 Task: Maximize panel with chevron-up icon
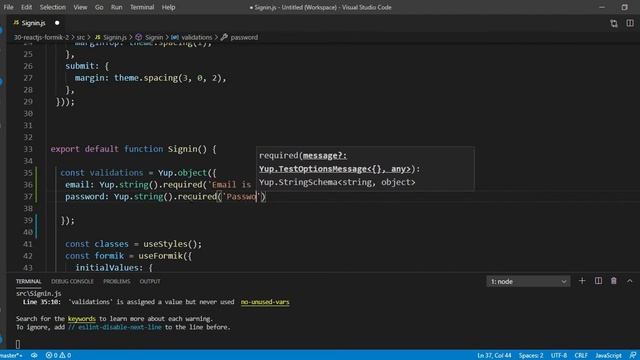[629, 281]
